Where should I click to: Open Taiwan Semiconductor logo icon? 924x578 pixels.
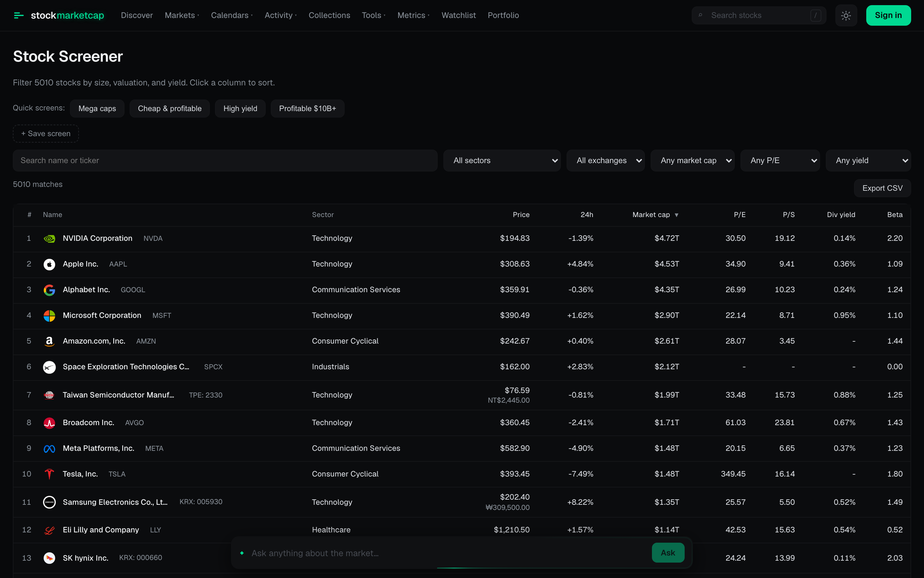[x=49, y=395]
